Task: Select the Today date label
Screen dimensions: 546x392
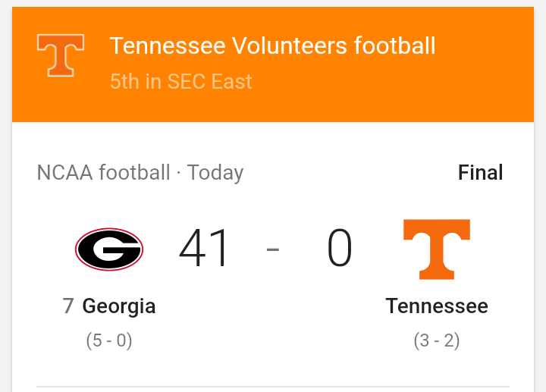Action: pyautogui.click(x=215, y=173)
